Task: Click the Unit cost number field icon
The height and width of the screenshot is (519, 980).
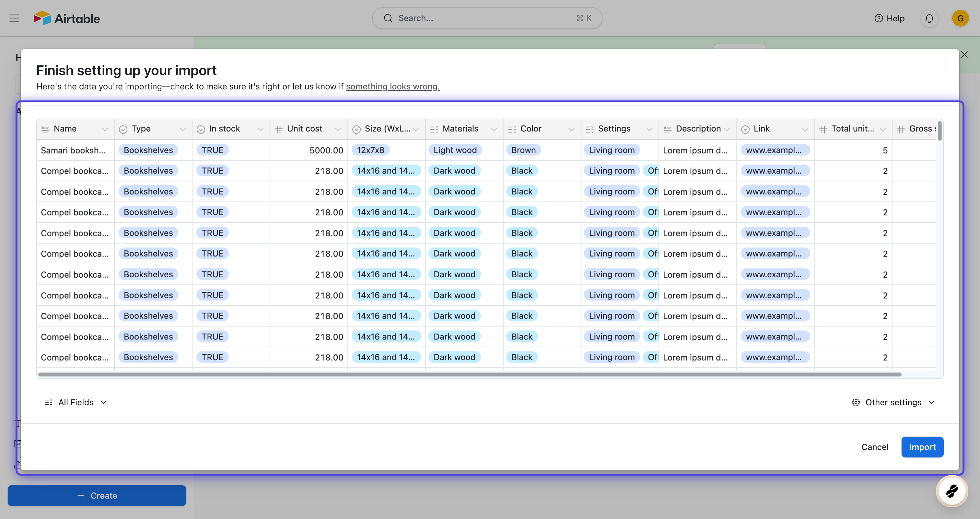Action: click(279, 129)
